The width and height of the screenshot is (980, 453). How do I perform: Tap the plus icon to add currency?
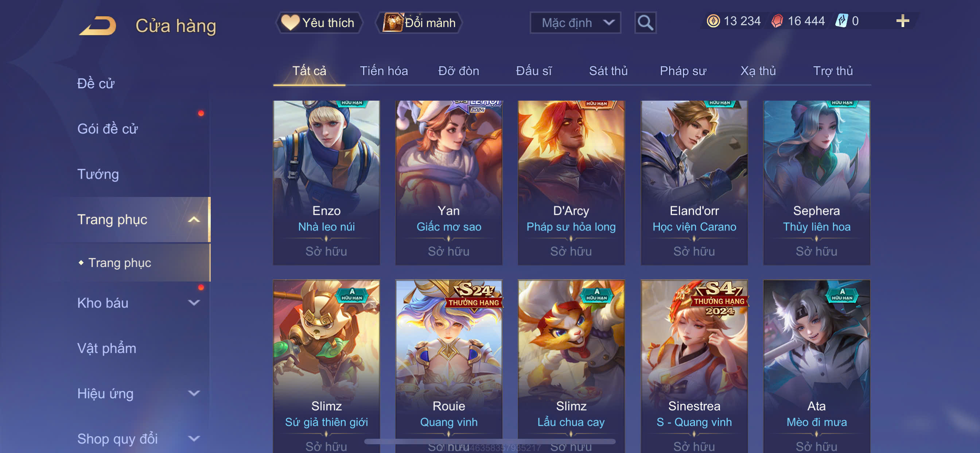pyautogui.click(x=902, y=21)
